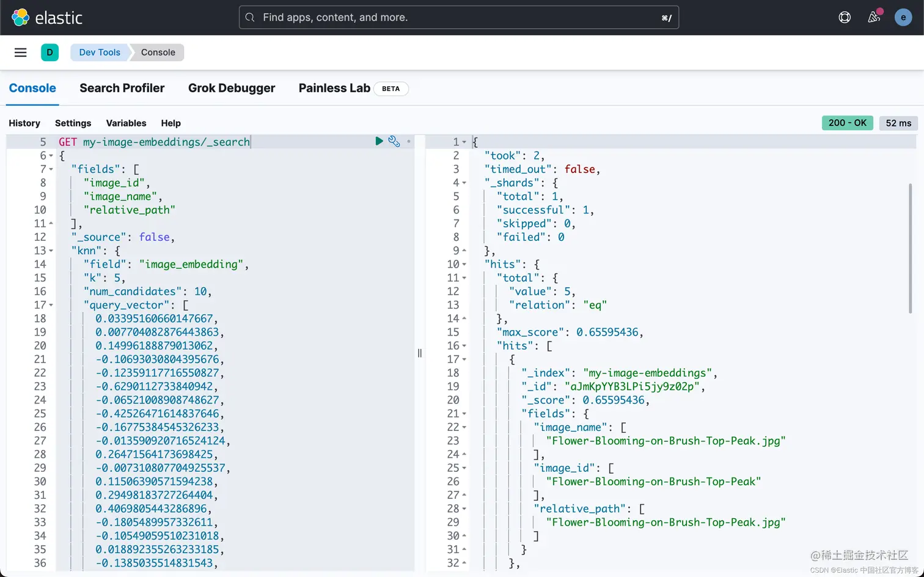Open the newsfeed celebration icon
The width and height of the screenshot is (924, 577).
click(x=874, y=17)
